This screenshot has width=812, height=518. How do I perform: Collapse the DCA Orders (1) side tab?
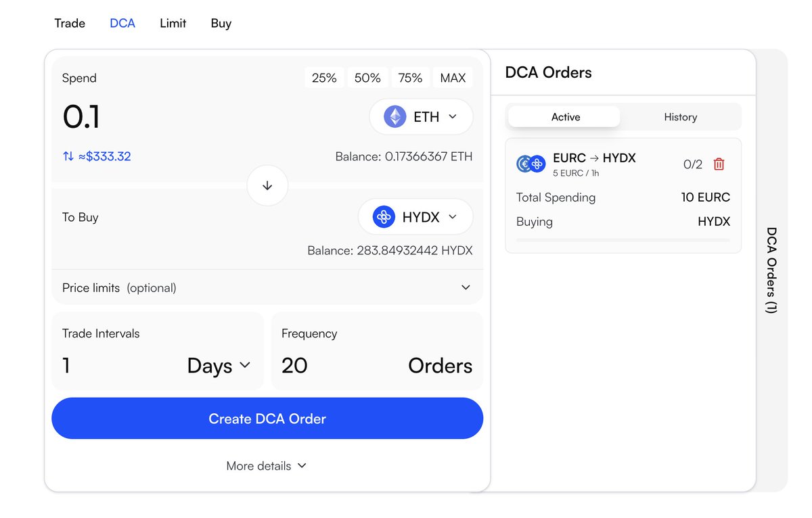[x=771, y=270]
